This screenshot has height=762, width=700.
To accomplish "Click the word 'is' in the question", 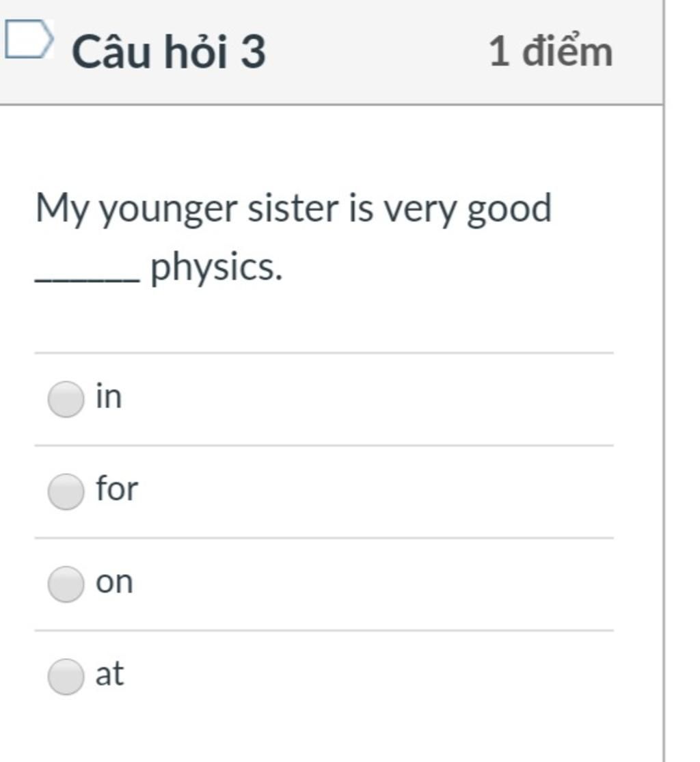I will click(361, 208).
